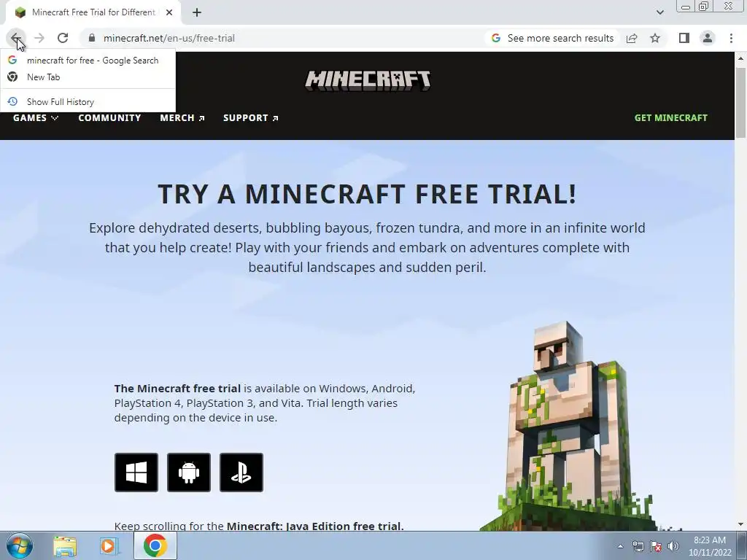Click the browser back arrow button
This screenshot has height=560, width=747.
click(x=15, y=38)
